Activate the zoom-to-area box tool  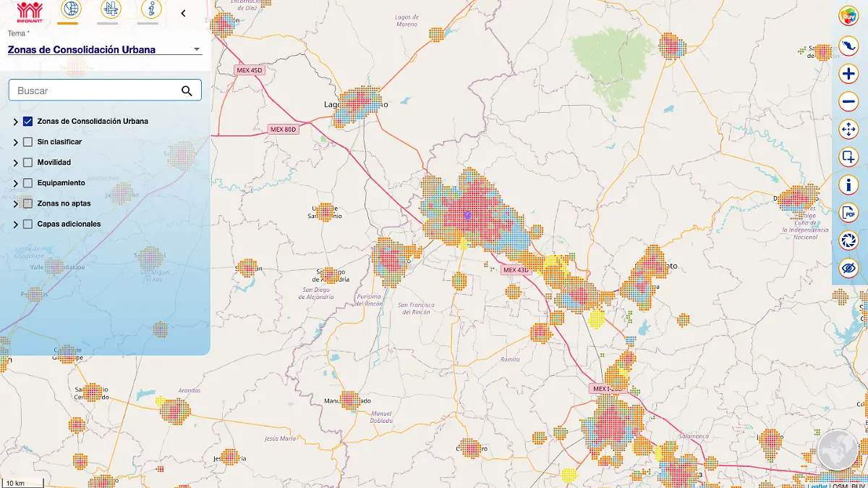[848, 157]
